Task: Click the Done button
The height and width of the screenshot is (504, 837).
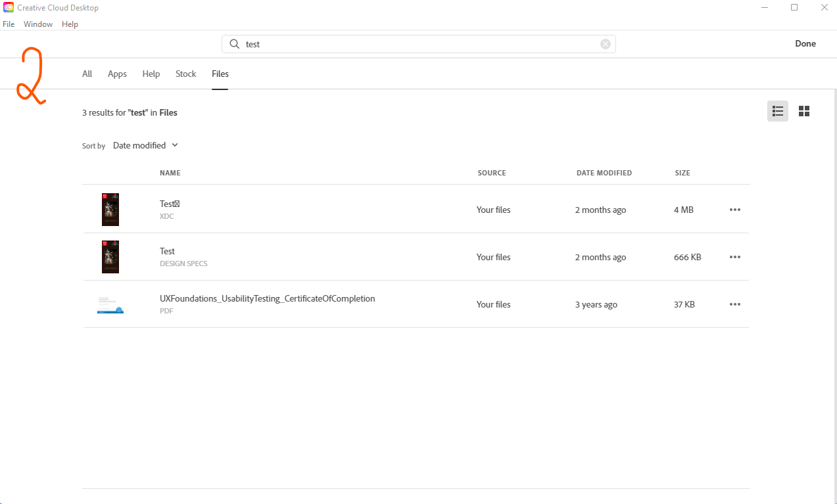Action: click(805, 43)
